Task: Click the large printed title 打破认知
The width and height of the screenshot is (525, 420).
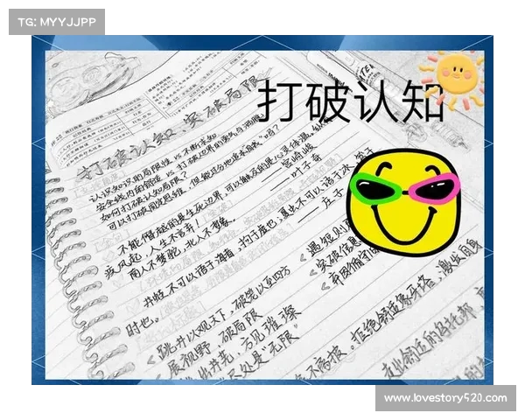Action: click(x=352, y=101)
